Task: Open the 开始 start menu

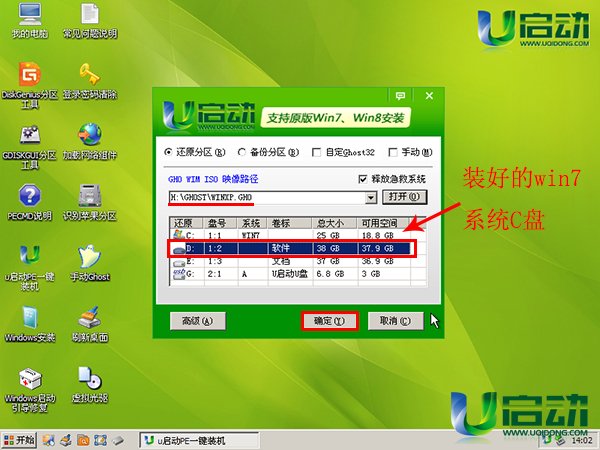Action: (x=20, y=439)
